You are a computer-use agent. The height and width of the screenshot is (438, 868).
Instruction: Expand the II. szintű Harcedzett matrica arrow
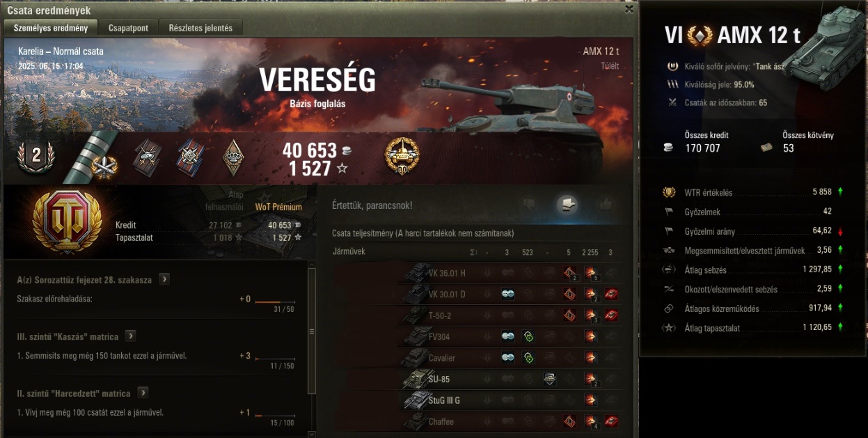(x=143, y=393)
